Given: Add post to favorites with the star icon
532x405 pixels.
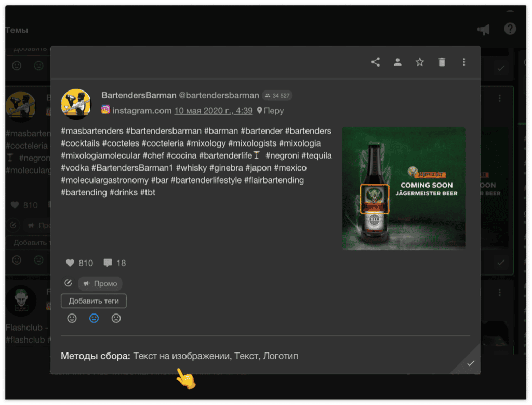Looking at the screenshot, I should pos(420,62).
